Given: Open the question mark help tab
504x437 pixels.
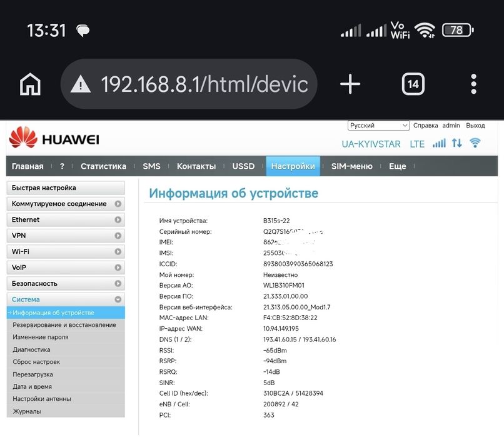Looking at the screenshot, I should pyautogui.click(x=62, y=166).
